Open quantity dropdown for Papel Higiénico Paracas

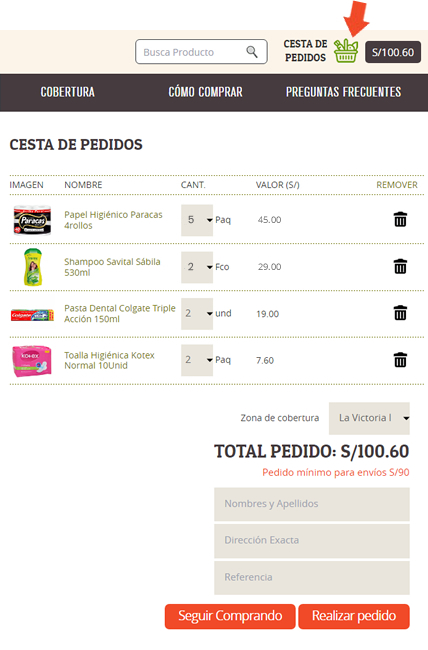[x=197, y=220]
